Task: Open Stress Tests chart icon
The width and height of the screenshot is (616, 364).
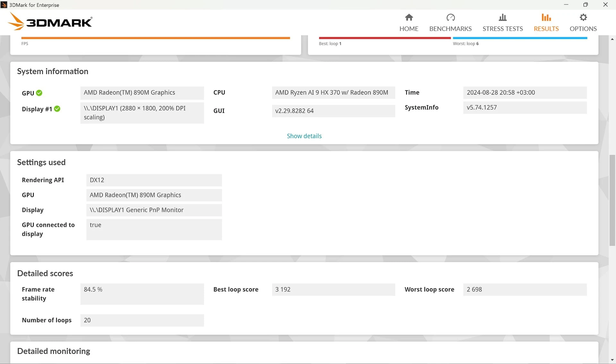Action: pyautogui.click(x=503, y=17)
